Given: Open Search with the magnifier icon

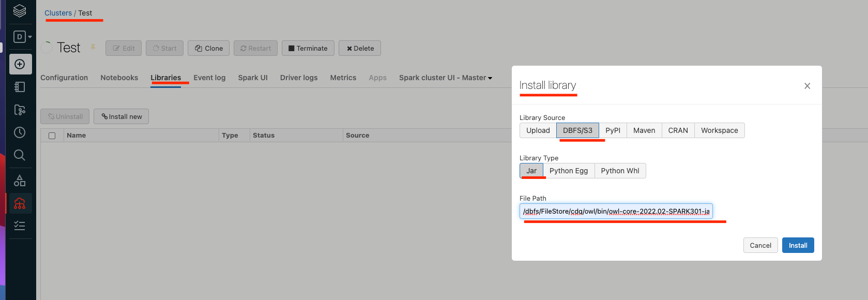Looking at the screenshot, I should [x=20, y=155].
